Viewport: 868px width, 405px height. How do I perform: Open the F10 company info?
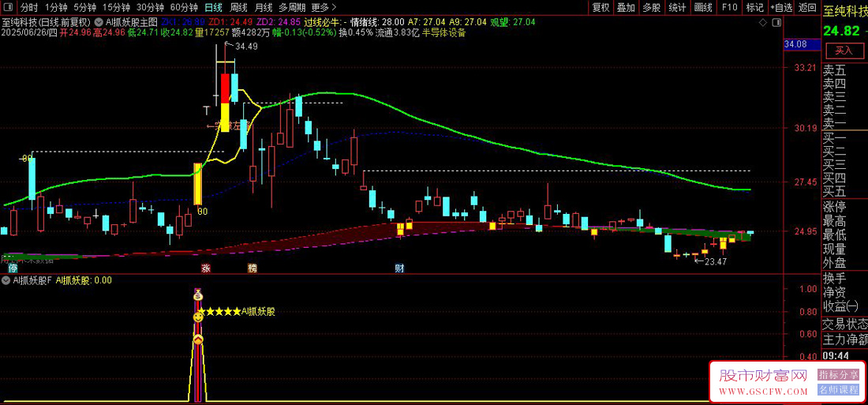tap(730, 8)
